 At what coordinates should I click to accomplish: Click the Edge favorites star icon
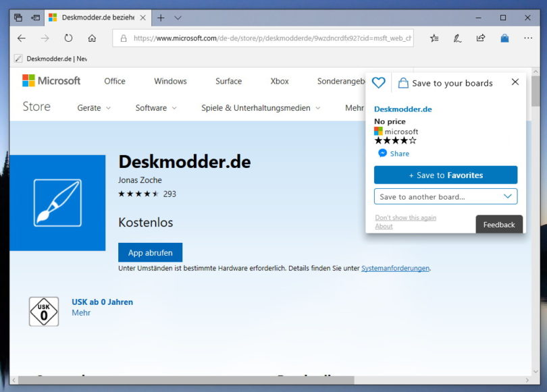click(434, 39)
